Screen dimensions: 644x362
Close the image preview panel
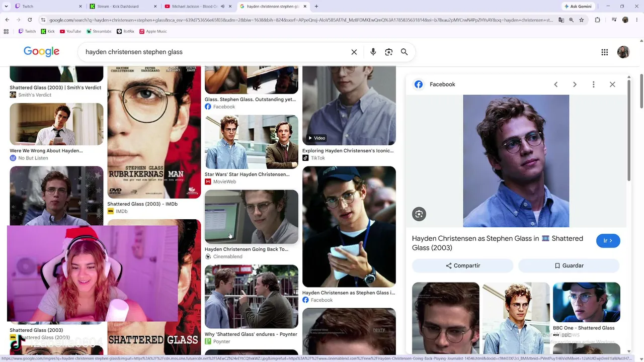point(612,84)
